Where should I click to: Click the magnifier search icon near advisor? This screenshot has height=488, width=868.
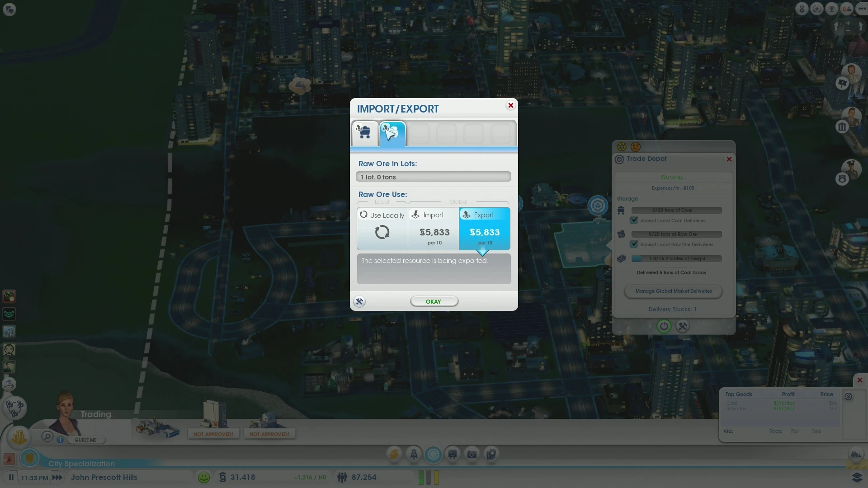[x=47, y=436]
